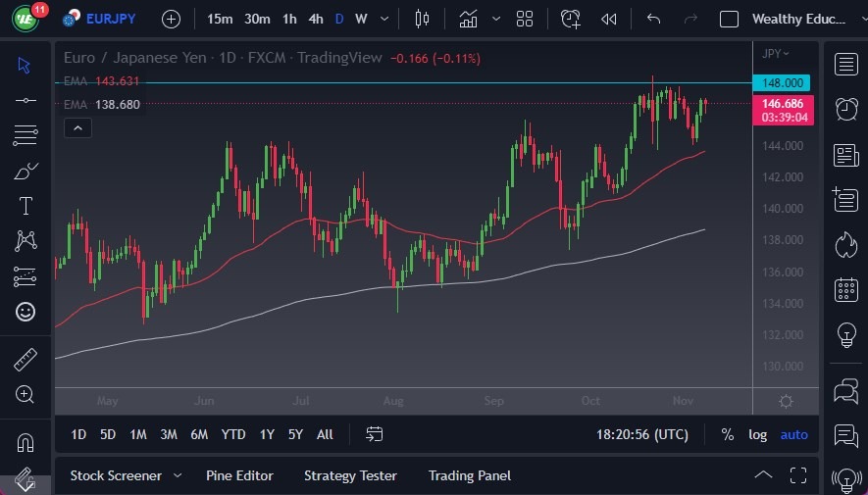Image resolution: width=868 pixels, height=495 pixels.
Task: Choose the 4h timeframe button
Action: click(315, 19)
